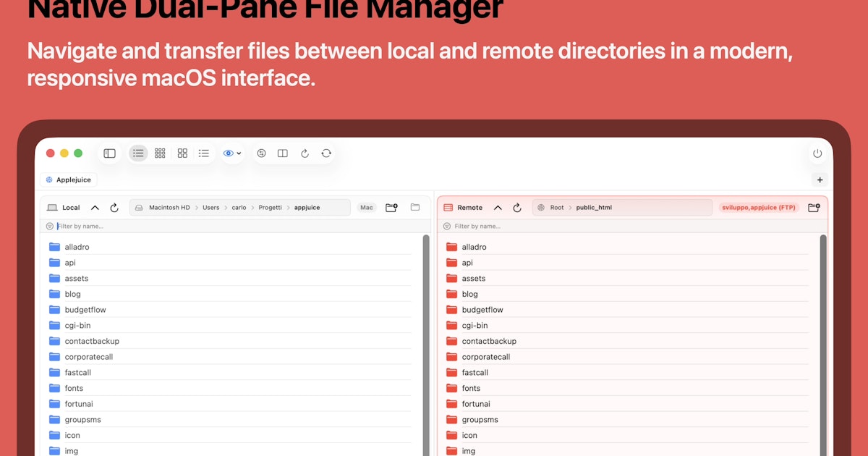Select the remote fonts folder
The image size is (868, 456).
pos(626,388)
